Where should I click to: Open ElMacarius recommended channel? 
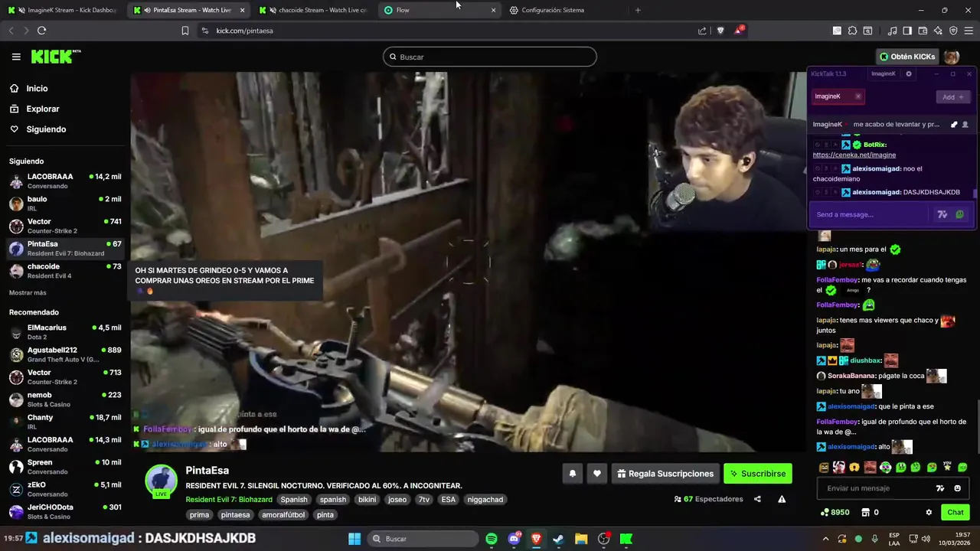point(64,332)
